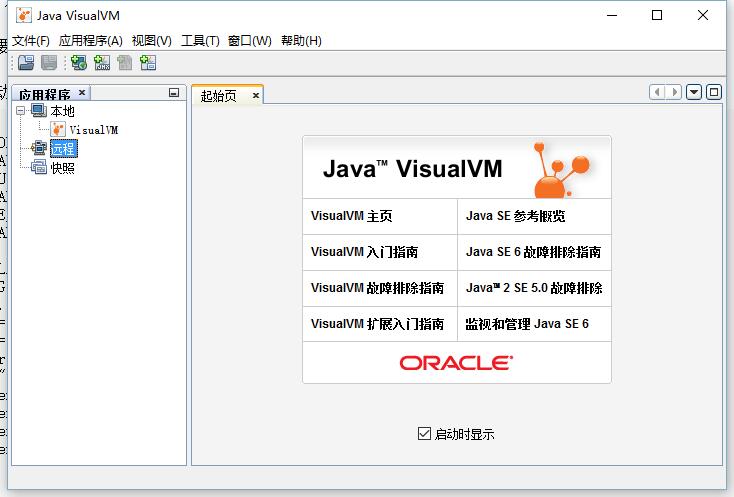Open the 监视和管理 Java SE 6 link

(527, 324)
